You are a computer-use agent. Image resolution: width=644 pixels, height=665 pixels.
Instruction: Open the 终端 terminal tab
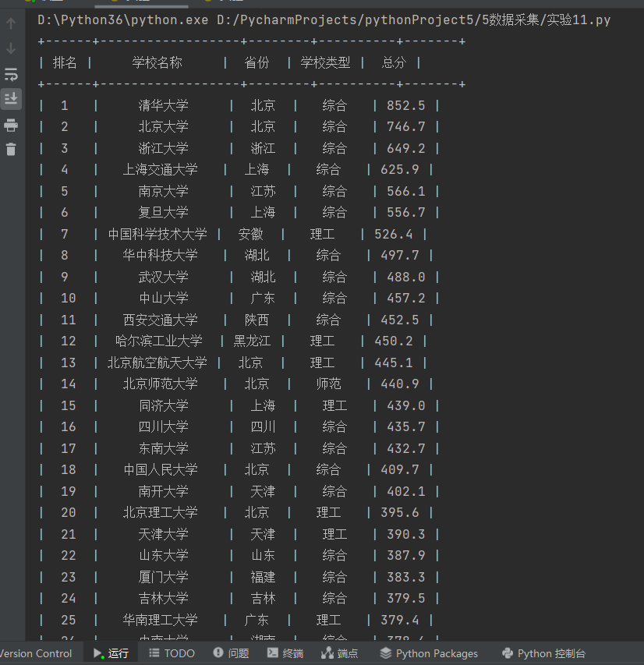point(285,653)
